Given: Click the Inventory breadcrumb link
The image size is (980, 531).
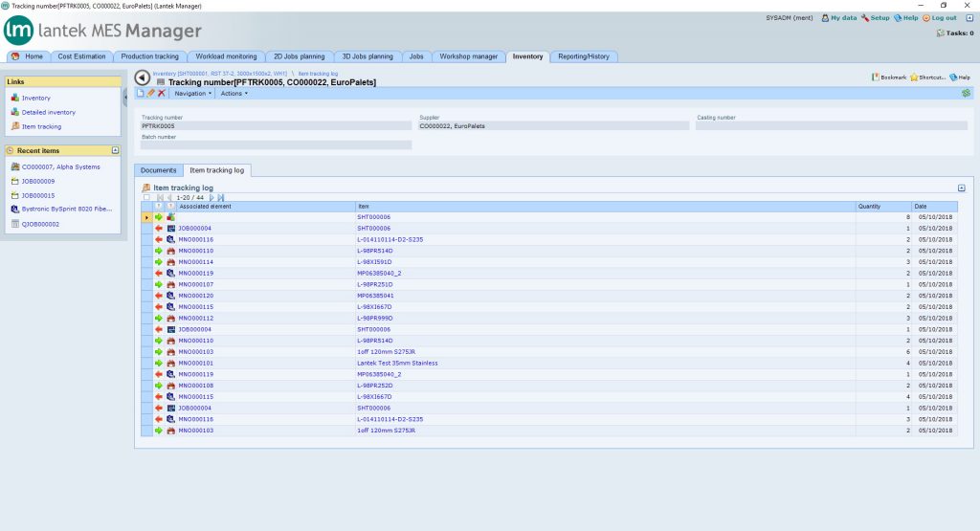Looking at the screenshot, I should (220, 73).
